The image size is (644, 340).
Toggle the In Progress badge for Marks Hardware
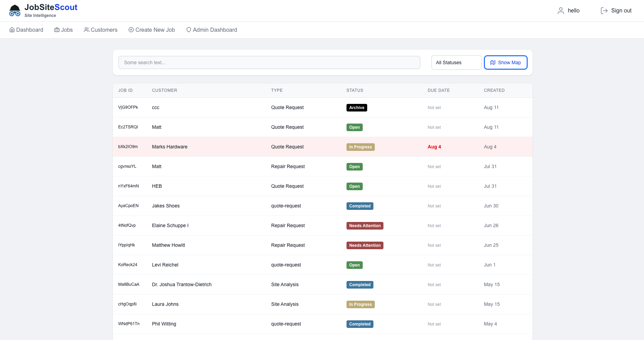[360, 147]
